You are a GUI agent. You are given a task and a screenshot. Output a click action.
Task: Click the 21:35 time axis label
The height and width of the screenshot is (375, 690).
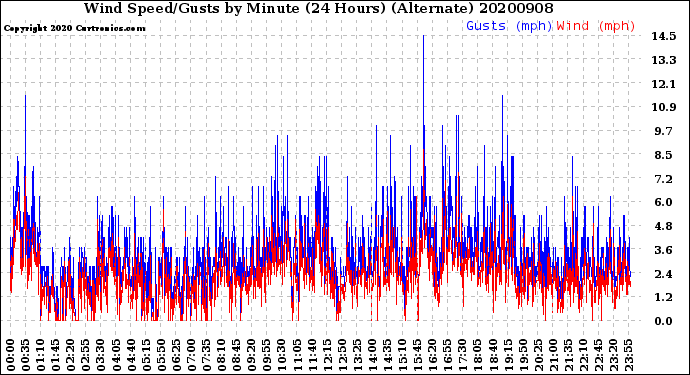pyautogui.click(x=568, y=355)
